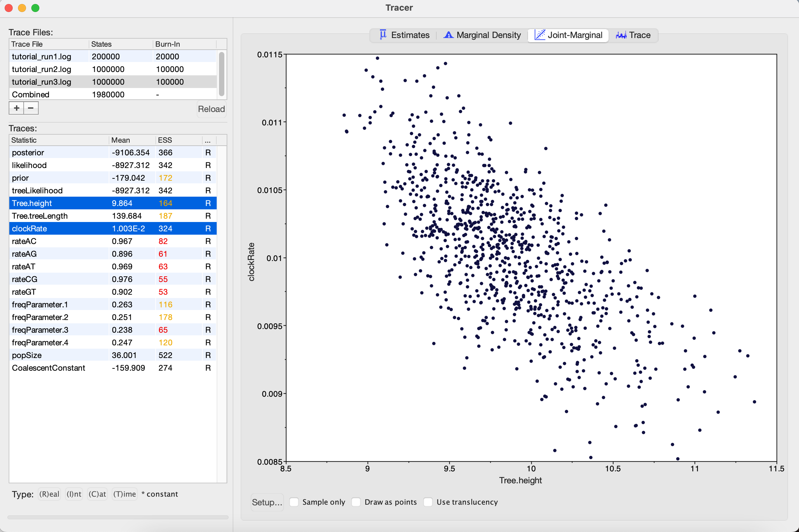Switch to the Marginal Density tab
Viewport: 799px width, 532px height.
pyautogui.click(x=488, y=35)
